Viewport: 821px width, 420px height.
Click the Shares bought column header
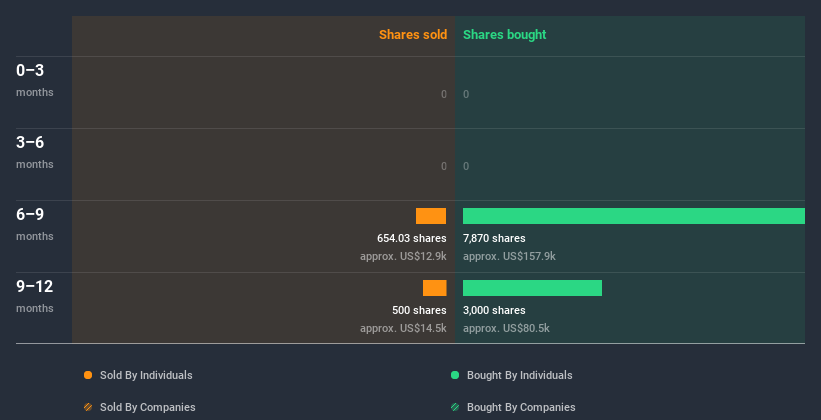(504, 35)
